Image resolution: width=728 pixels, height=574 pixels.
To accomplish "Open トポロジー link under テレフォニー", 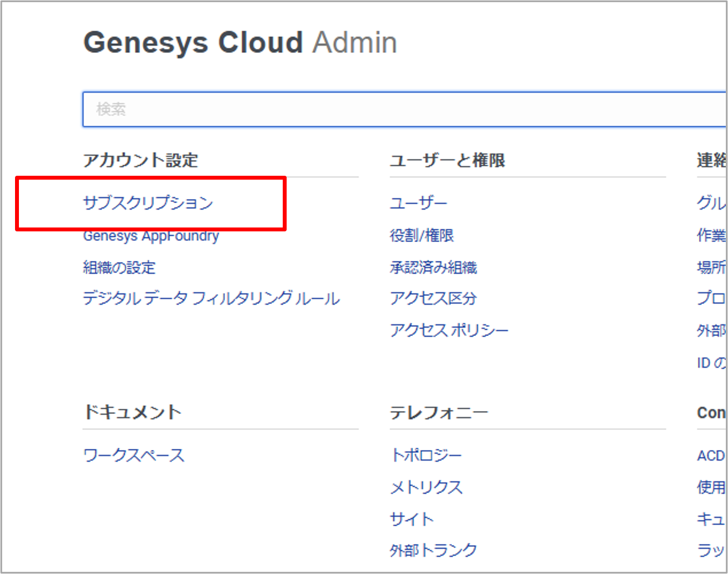I will pyautogui.click(x=426, y=456).
